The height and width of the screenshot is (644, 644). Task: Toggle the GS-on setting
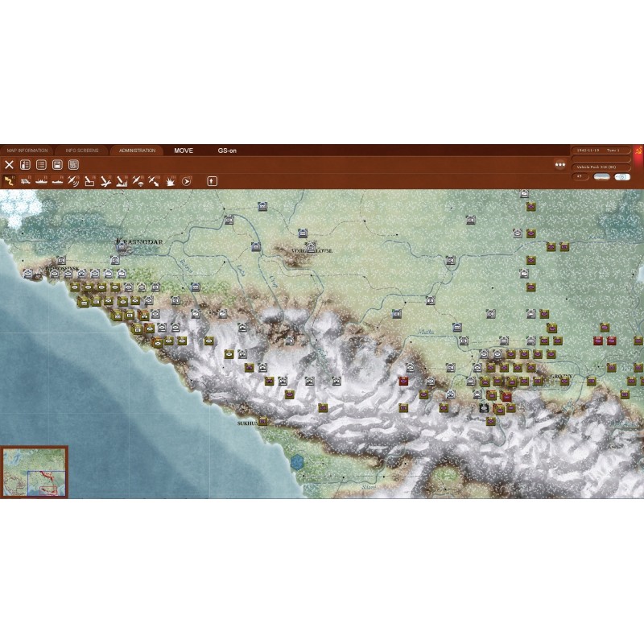pyautogui.click(x=227, y=151)
